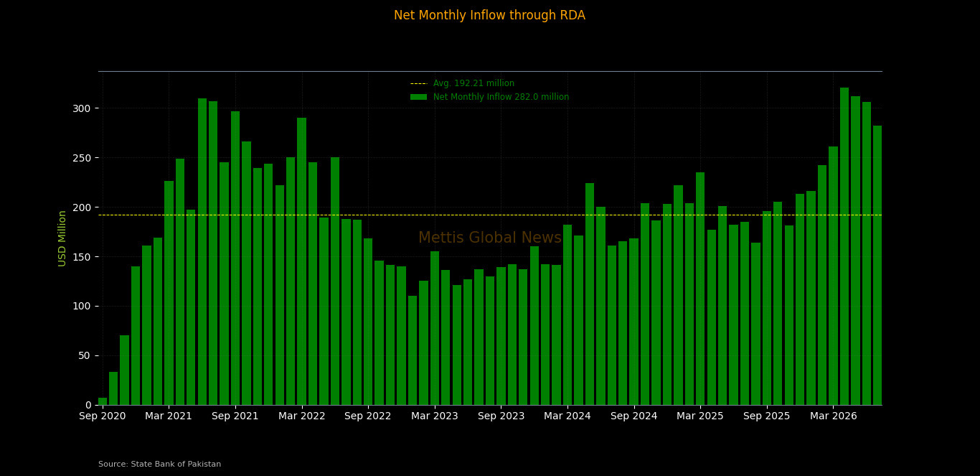
Task: Click the chart title "Net Monthly Inflow through RDA"
Action: 489,16
